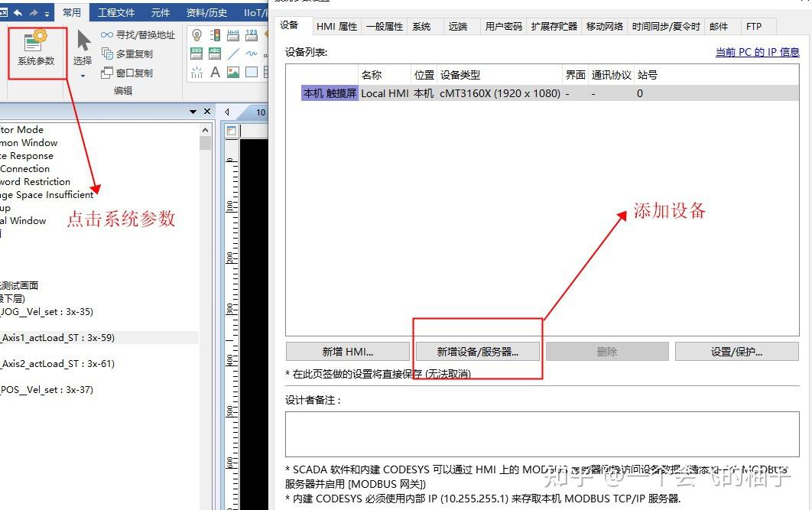Image resolution: width=812 pixels, height=510 pixels.
Task: Open the 系统参数 system parameters tool
Action: [x=36, y=48]
